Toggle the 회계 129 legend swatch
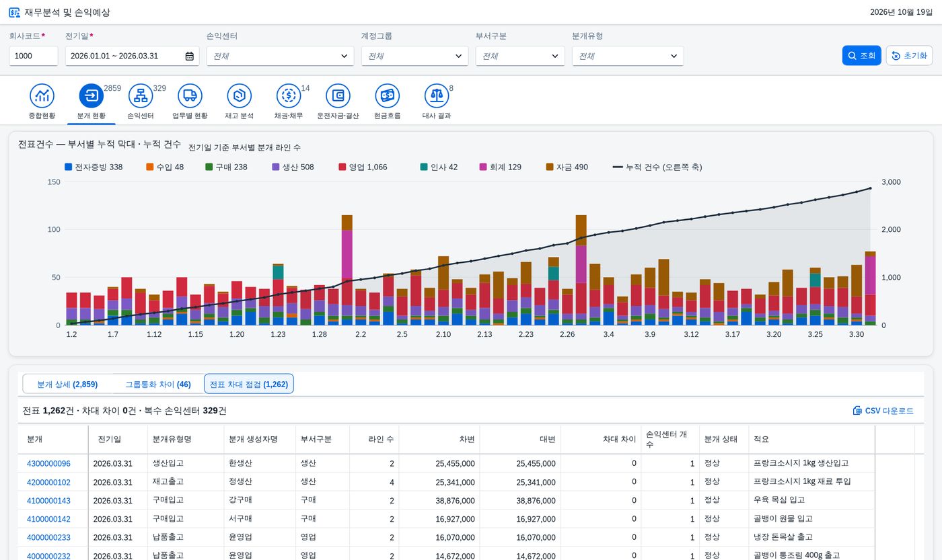 click(x=483, y=167)
